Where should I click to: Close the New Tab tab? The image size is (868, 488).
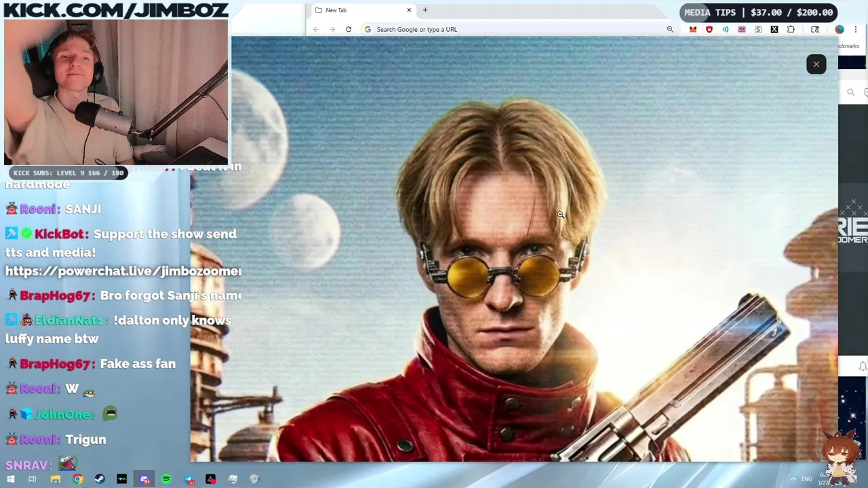point(409,10)
